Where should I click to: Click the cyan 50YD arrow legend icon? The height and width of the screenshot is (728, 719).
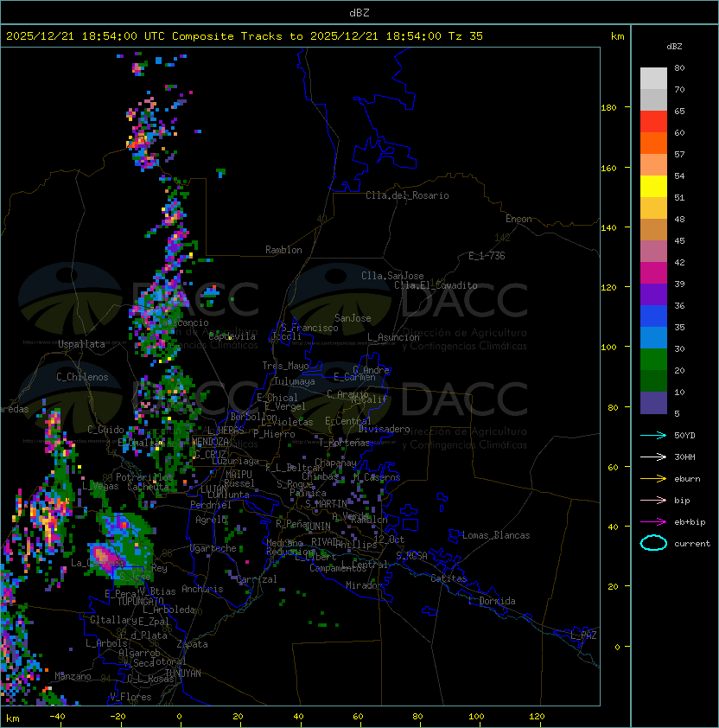coord(653,435)
